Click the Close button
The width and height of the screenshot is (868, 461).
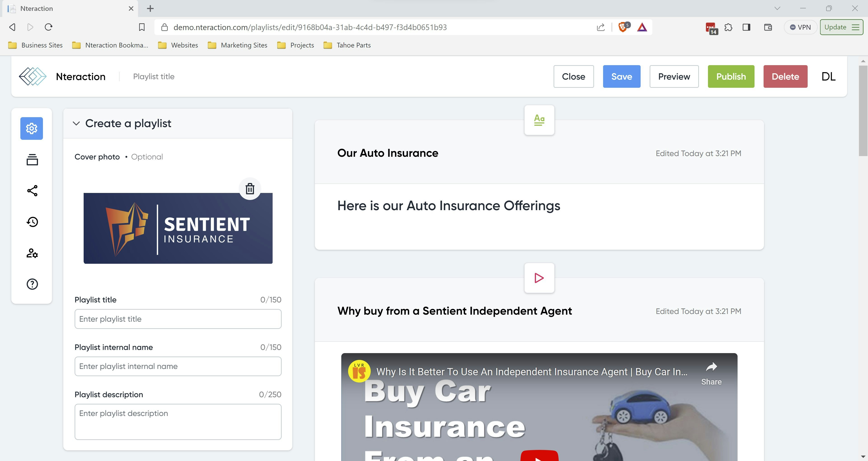click(573, 76)
